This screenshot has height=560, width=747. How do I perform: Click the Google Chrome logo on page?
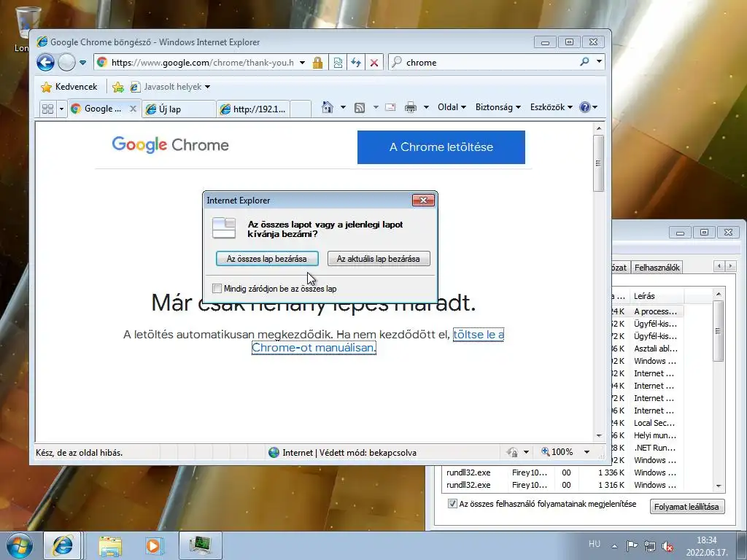point(170,144)
